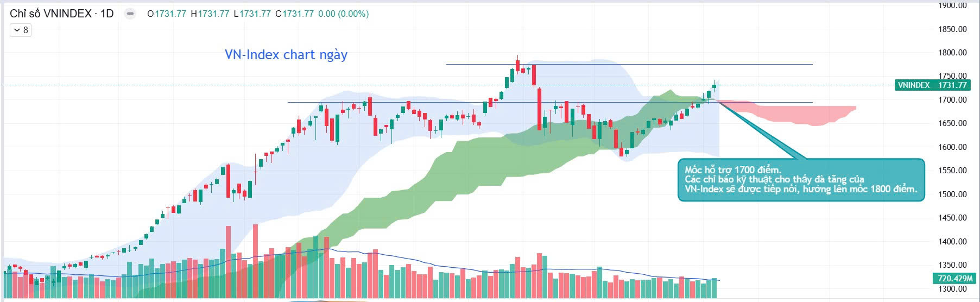Select the teal support callout annotation
This screenshot has width=980, height=302.
point(801,180)
